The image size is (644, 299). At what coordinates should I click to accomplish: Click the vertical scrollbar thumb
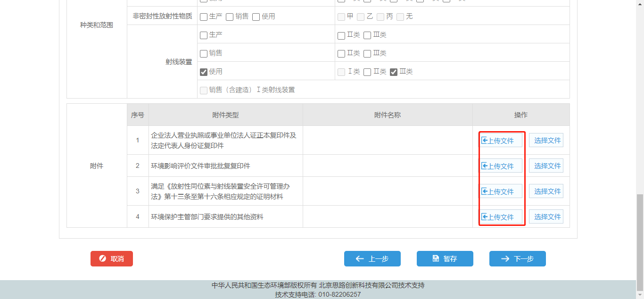pos(640,241)
